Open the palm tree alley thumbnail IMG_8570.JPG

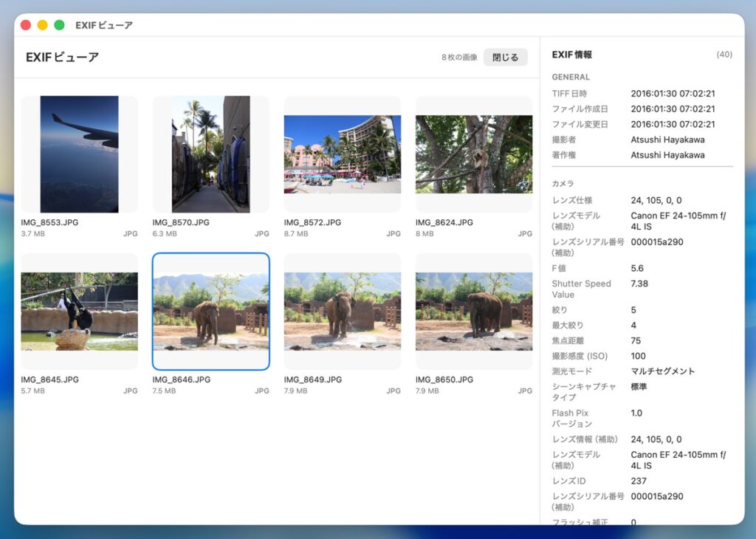click(x=210, y=154)
